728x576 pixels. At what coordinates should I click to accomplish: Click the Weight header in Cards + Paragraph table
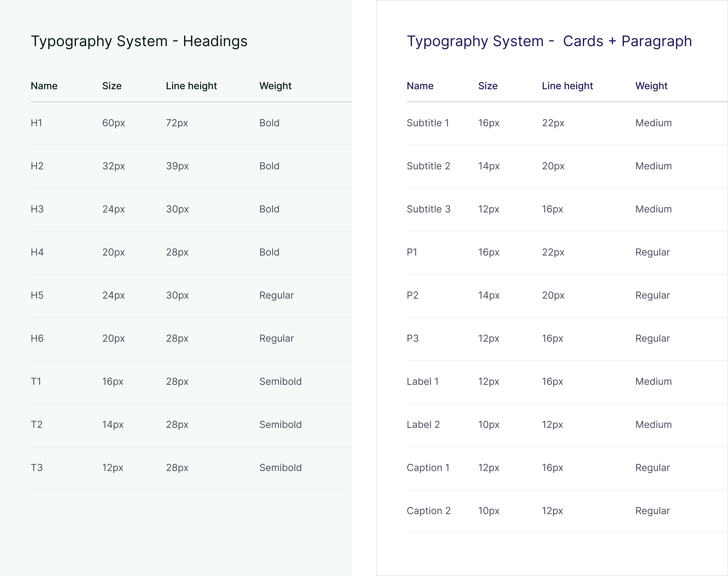coord(651,86)
